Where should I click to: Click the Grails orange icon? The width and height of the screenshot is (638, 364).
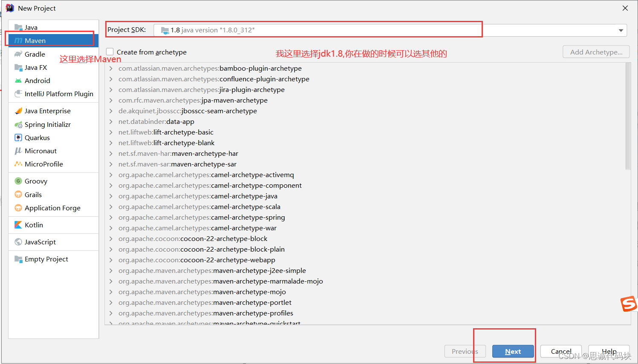tap(18, 195)
